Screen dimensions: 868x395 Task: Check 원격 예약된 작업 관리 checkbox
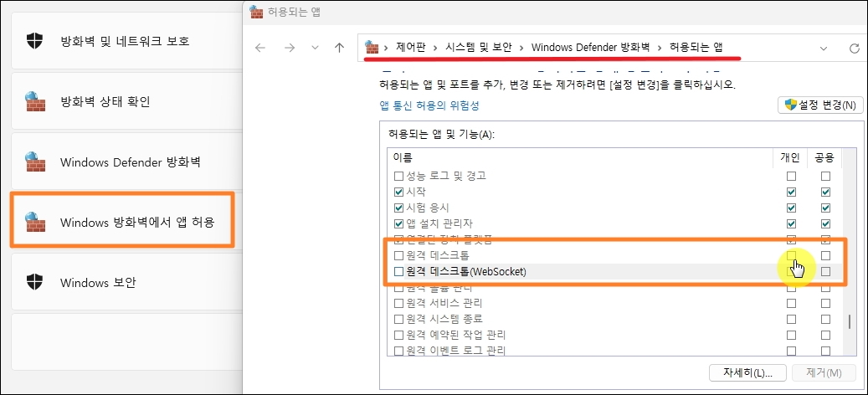(398, 336)
